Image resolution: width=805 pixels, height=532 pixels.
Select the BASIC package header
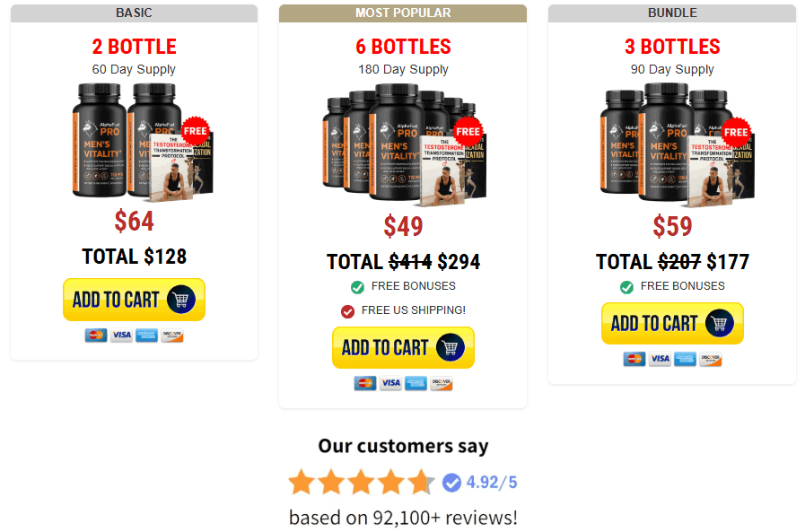pyautogui.click(x=134, y=13)
